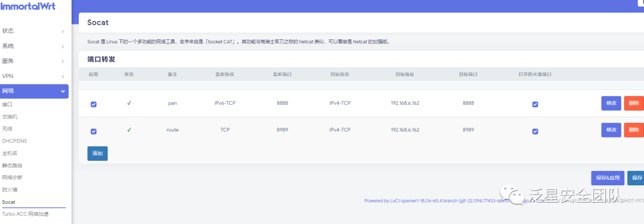Viewport: 644px width, 224px height.
Task: Click target address 192.168.6.162 in route row
Action: click(405, 130)
